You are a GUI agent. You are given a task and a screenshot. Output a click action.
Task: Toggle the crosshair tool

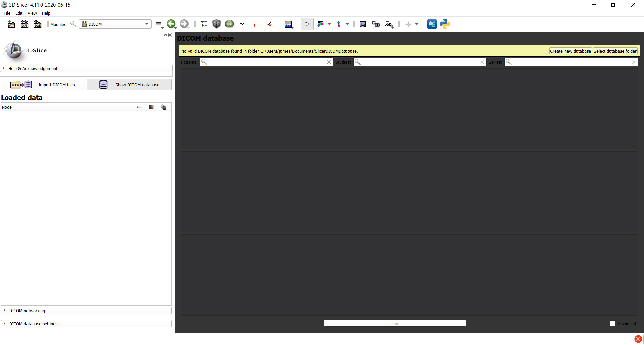[409, 24]
